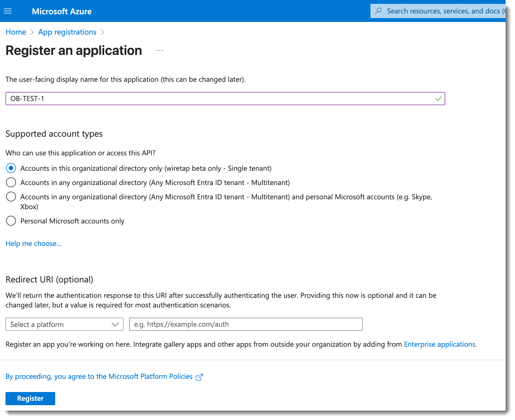Open the Help me choose link
515x420 pixels.
(x=33, y=243)
